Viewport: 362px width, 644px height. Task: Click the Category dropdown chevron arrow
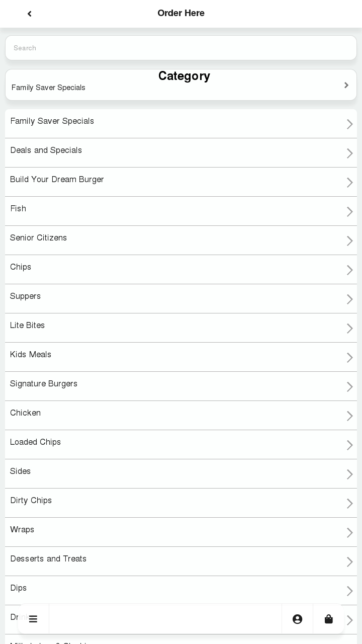(346, 85)
